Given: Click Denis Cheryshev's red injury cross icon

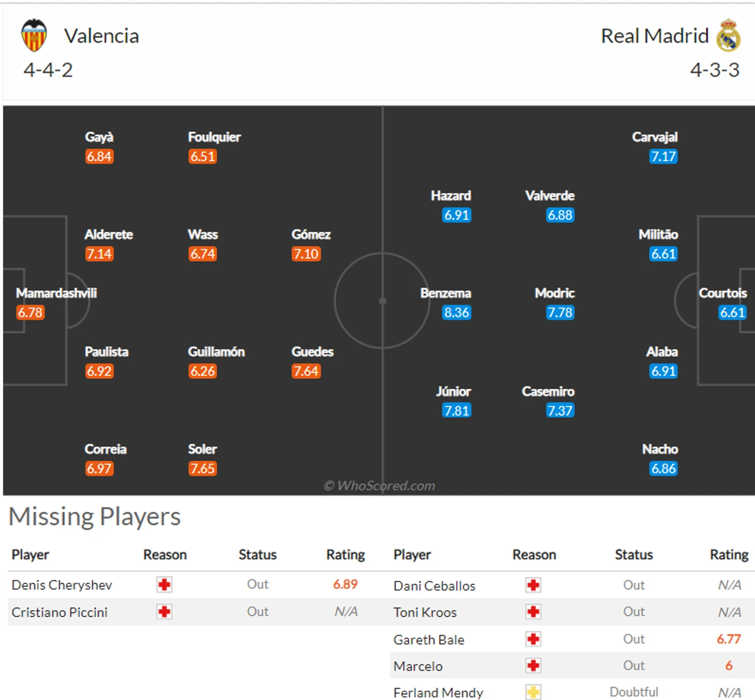Looking at the screenshot, I should click(x=164, y=585).
